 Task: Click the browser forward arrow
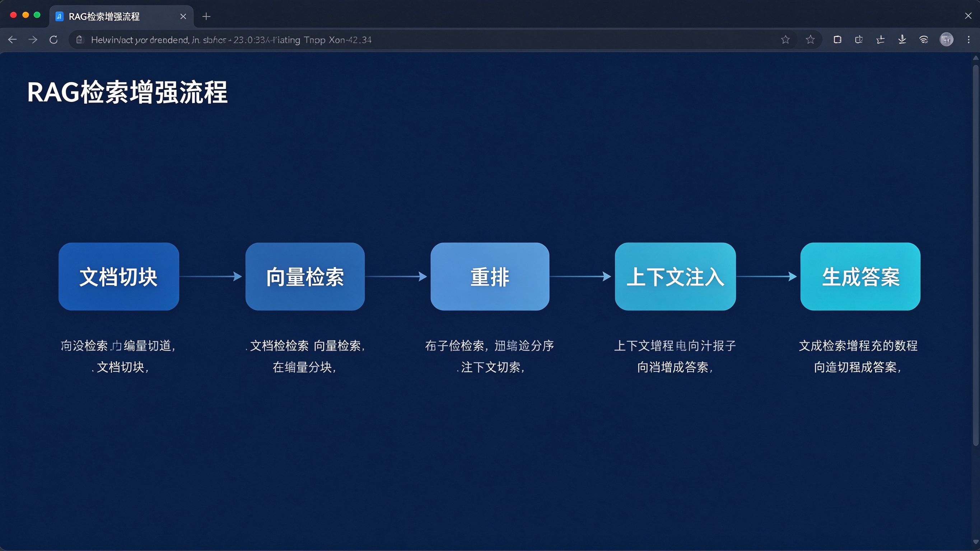33,39
